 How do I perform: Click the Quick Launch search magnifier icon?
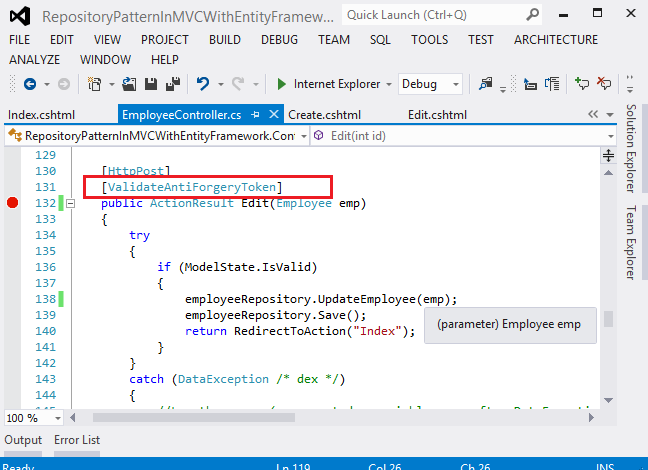[533, 15]
